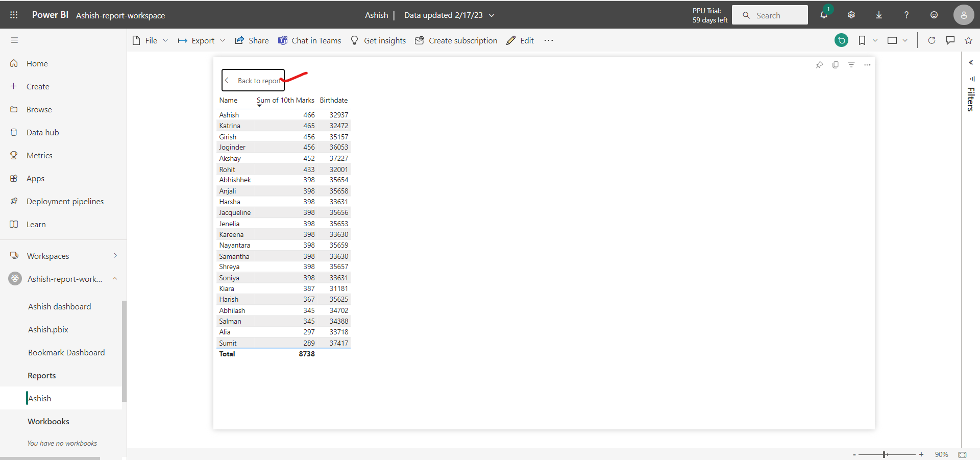The image size is (980, 460).
Task: Open the notifications bell
Action: coord(824,15)
